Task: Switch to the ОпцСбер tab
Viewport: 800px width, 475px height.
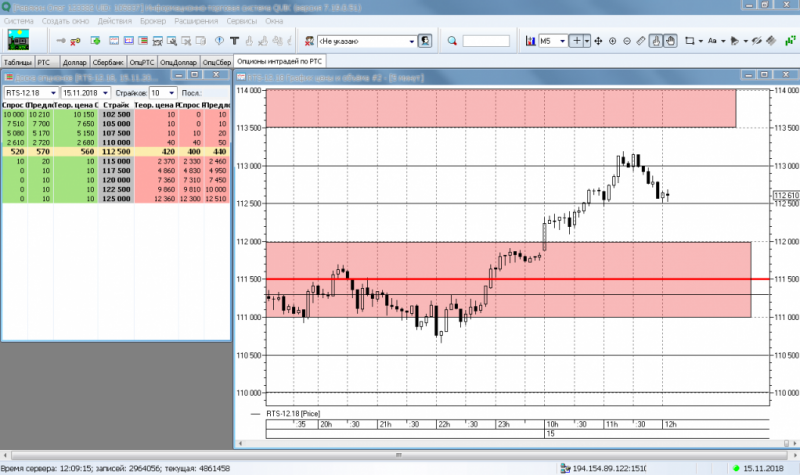Action: pos(217,62)
